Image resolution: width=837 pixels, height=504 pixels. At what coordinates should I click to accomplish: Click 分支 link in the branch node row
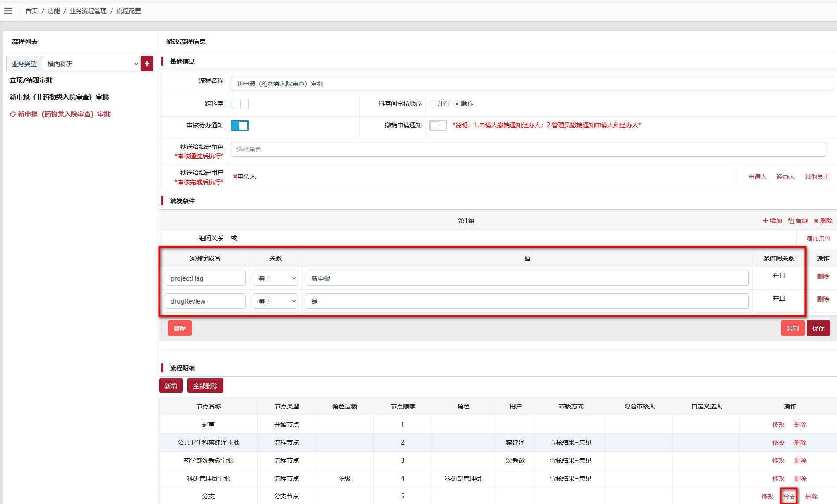point(789,497)
